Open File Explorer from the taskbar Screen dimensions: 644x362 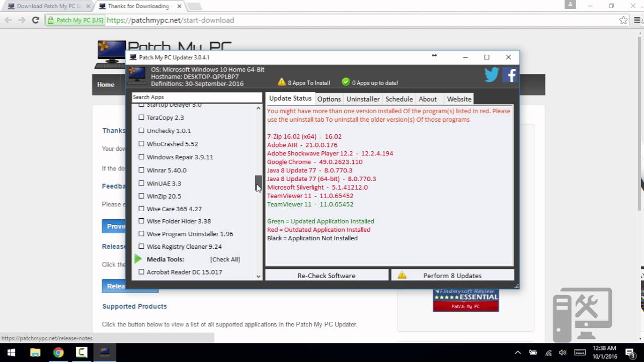(35, 352)
